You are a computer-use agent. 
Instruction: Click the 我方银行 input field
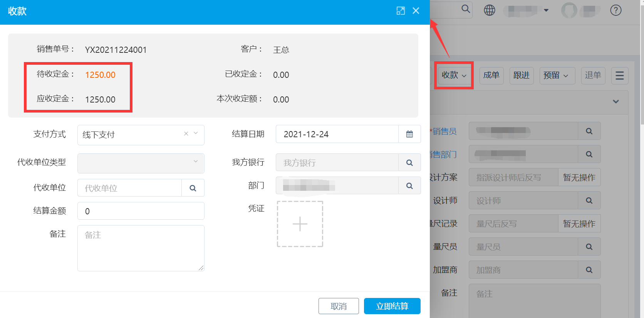337,163
